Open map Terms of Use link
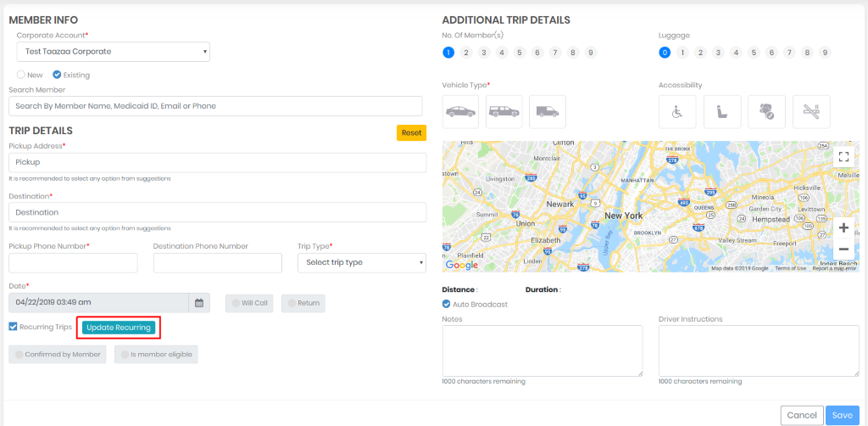Image resolution: width=868 pixels, height=426 pixels. tap(791, 269)
